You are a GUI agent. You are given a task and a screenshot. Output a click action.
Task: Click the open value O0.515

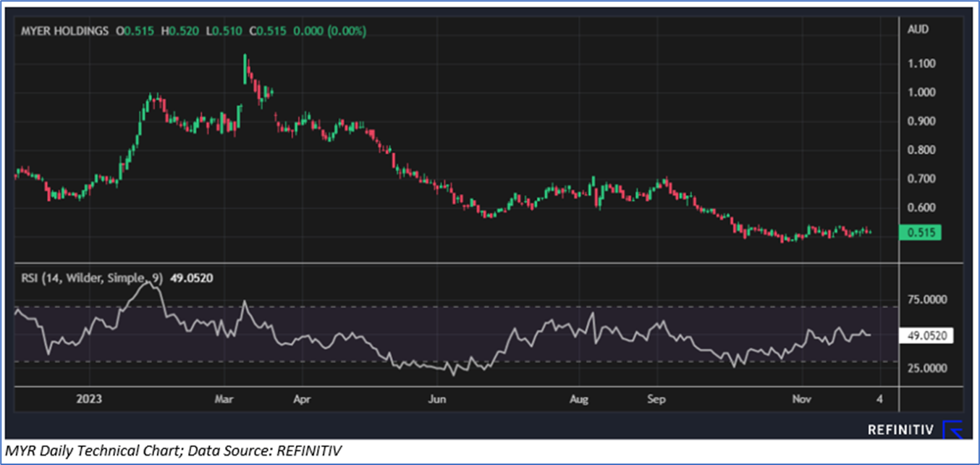click(135, 31)
